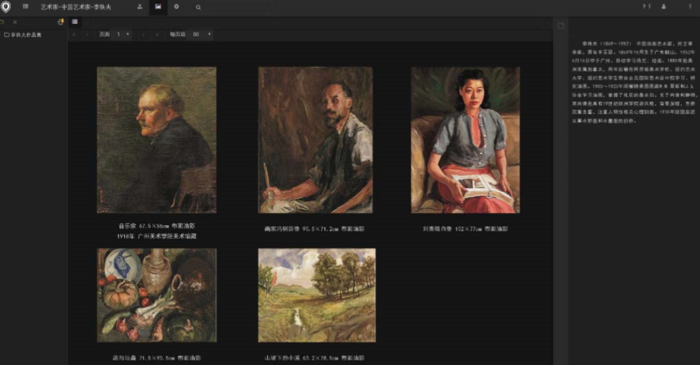Open the document info panel icon

coord(561,26)
